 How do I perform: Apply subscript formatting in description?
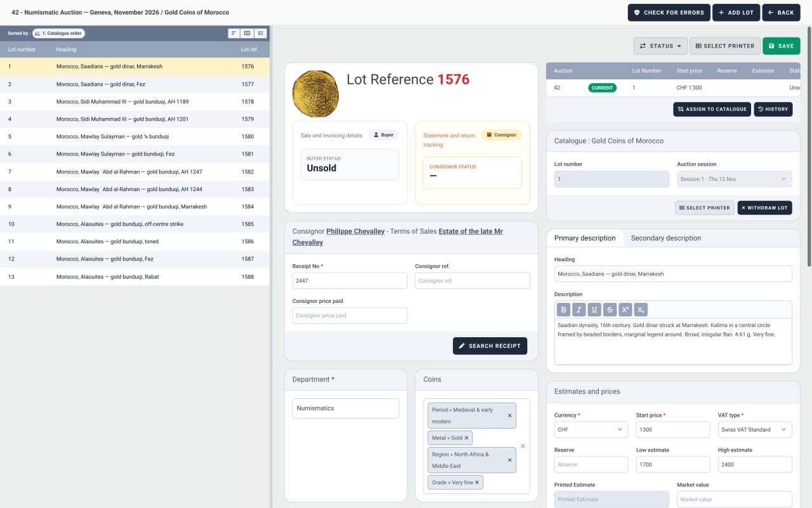(641, 309)
